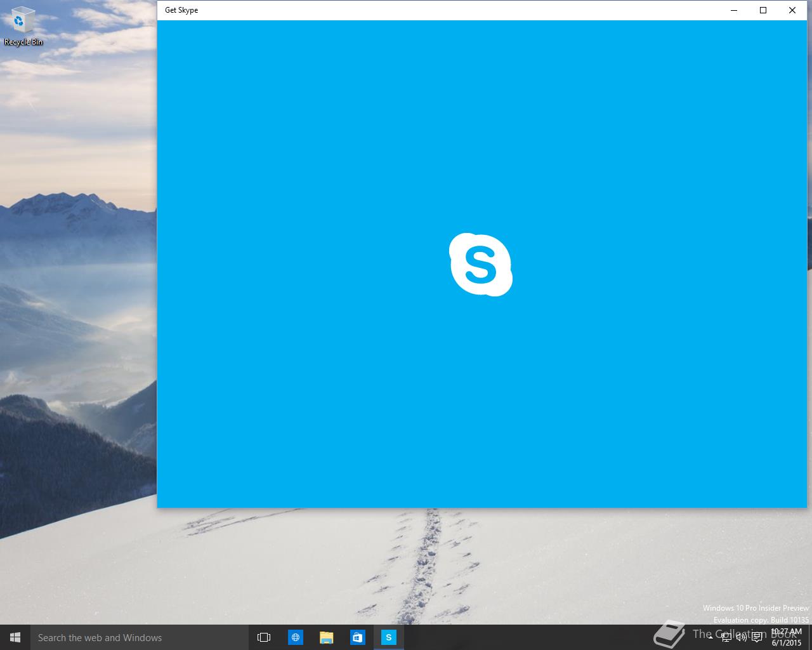Open the Windows Store taskbar icon

click(x=357, y=637)
